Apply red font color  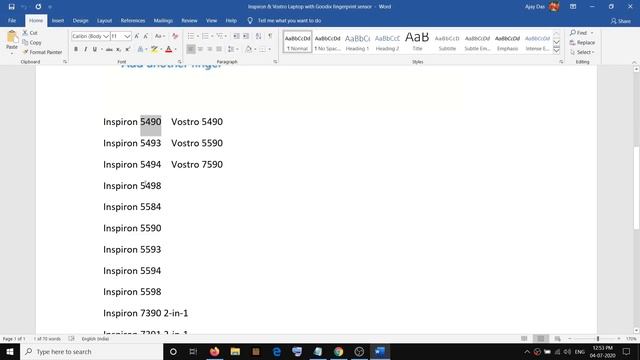tap(169, 49)
